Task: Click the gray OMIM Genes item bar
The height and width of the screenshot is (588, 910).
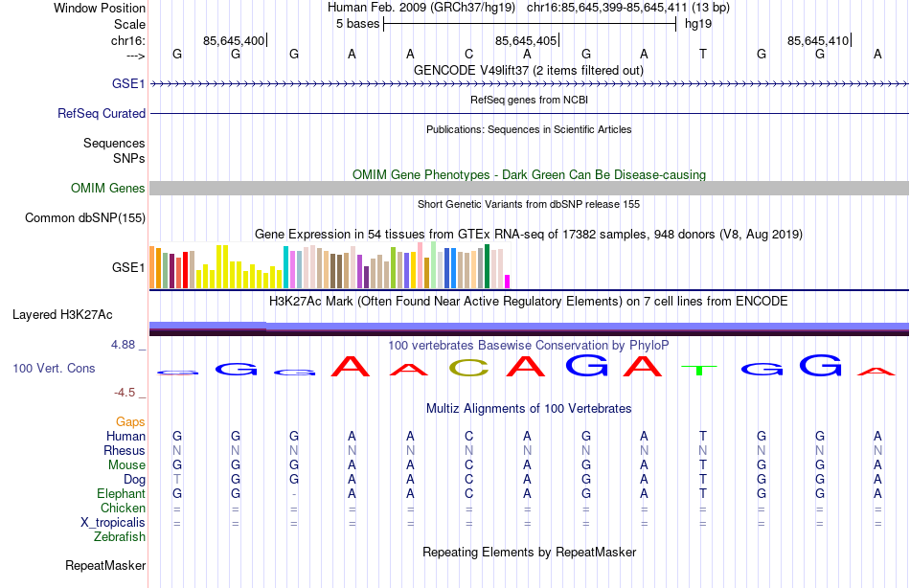Action: click(x=529, y=188)
